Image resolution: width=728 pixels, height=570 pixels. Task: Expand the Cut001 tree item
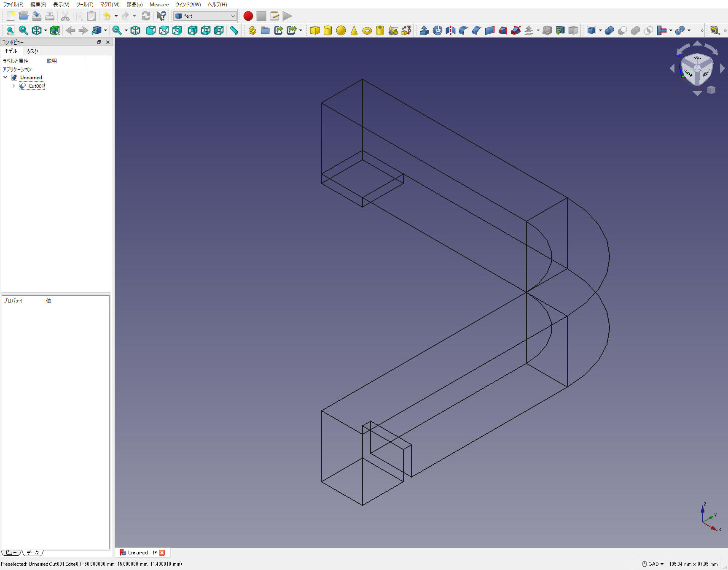click(13, 86)
